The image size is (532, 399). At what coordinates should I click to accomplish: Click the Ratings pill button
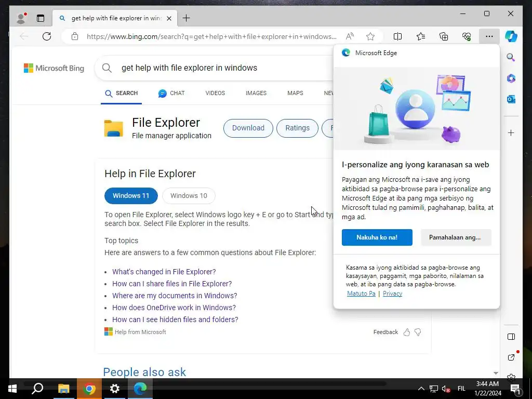click(298, 128)
